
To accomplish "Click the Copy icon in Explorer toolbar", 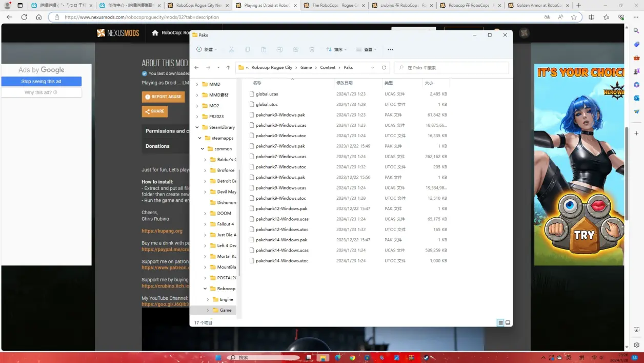I will 248,50.
